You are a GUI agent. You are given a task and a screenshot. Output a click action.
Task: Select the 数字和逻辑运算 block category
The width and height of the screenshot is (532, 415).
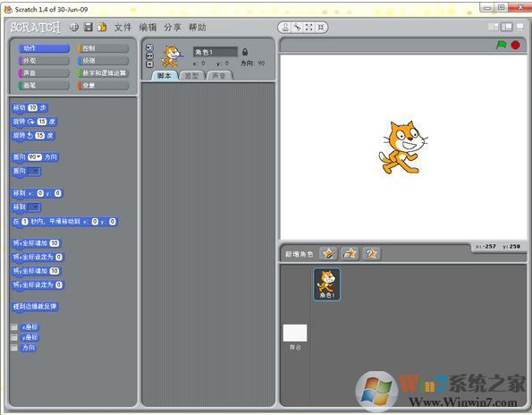(104, 73)
